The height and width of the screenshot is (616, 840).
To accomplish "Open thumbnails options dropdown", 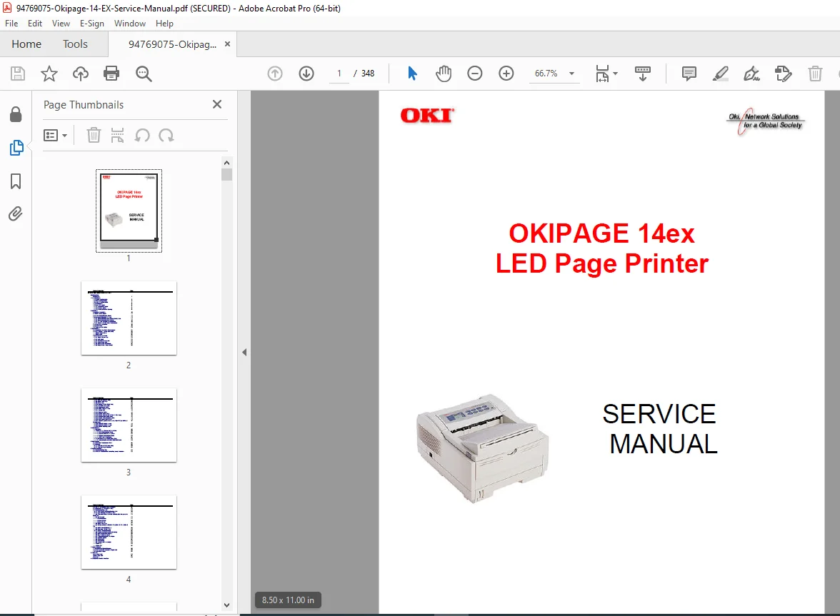I will pyautogui.click(x=55, y=136).
